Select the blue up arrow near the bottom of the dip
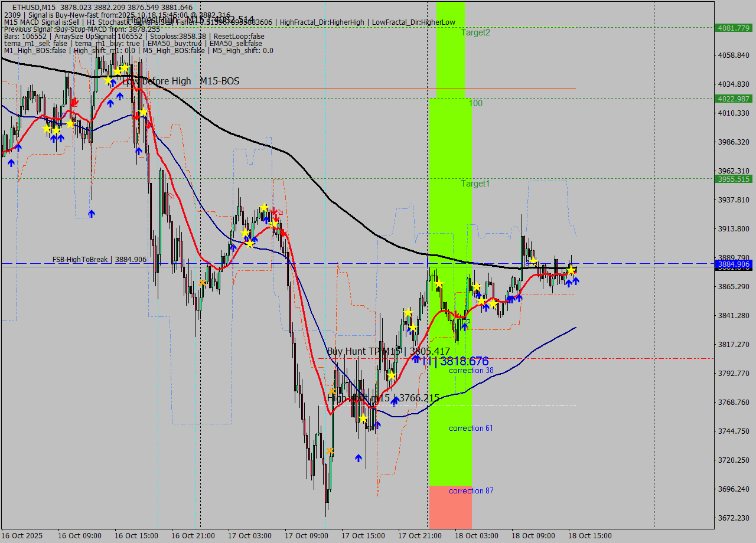Screen dimensions: 756x543 point(359,457)
